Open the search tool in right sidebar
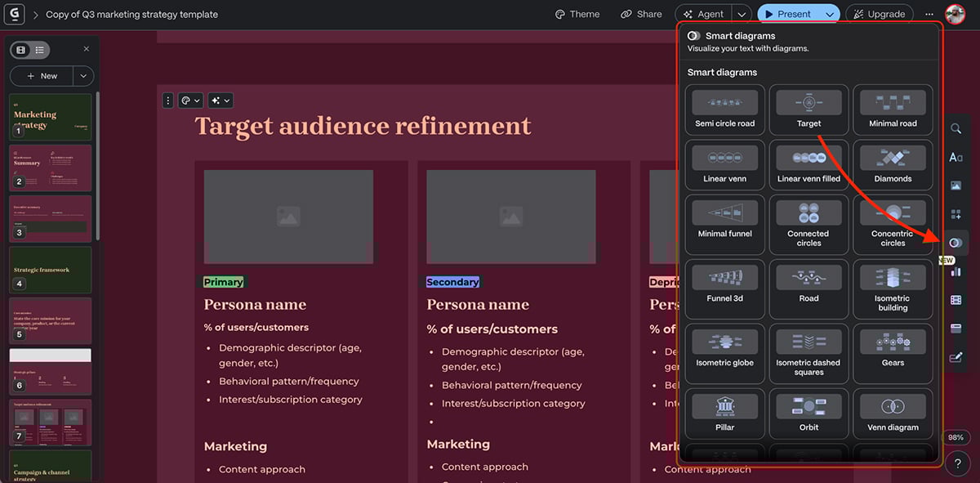Image resolution: width=980 pixels, height=483 pixels. pyautogui.click(x=955, y=129)
